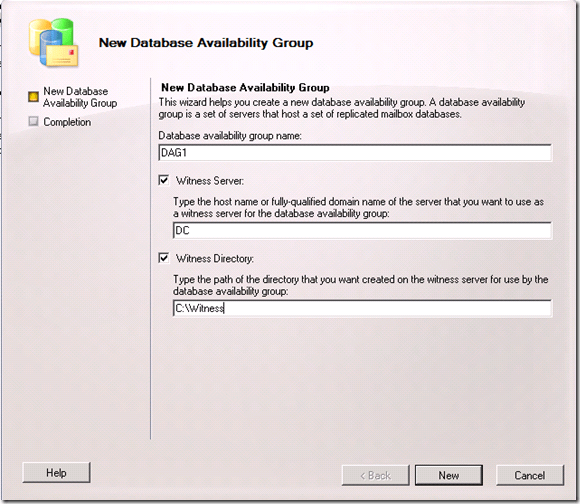Image resolution: width=580 pixels, height=504 pixels.
Task: Uncheck the Witness Server checkbox
Action: click(x=163, y=180)
